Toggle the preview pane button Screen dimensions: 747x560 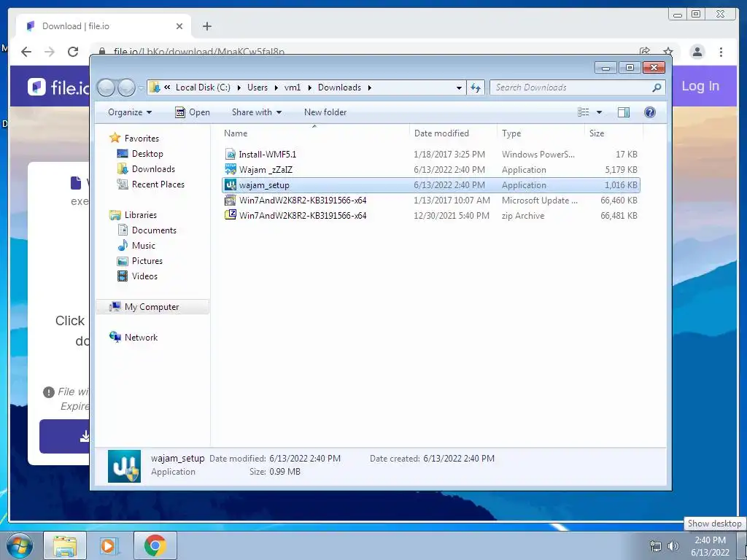[x=623, y=112]
